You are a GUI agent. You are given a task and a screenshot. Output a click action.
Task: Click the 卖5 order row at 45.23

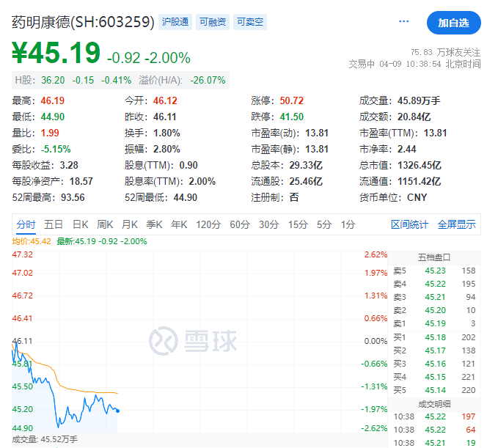click(434, 271)
